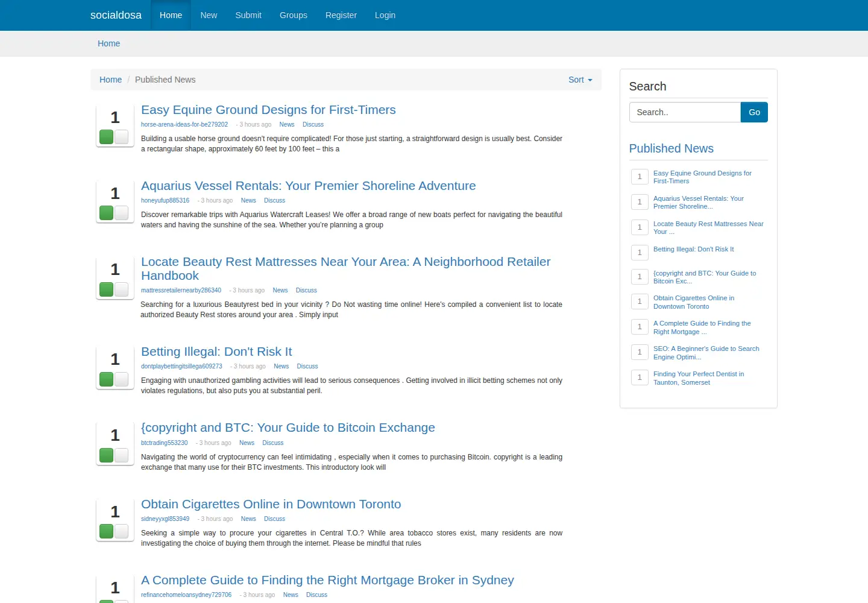View user profile honeyufup885316

tap(165, 201)
